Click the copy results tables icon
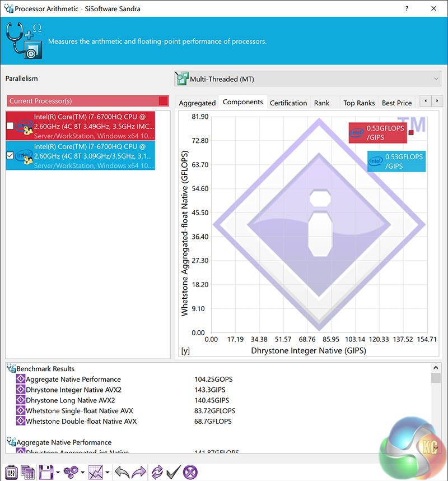Viewport: 448px width, 481px height. [x=28, y=472]
